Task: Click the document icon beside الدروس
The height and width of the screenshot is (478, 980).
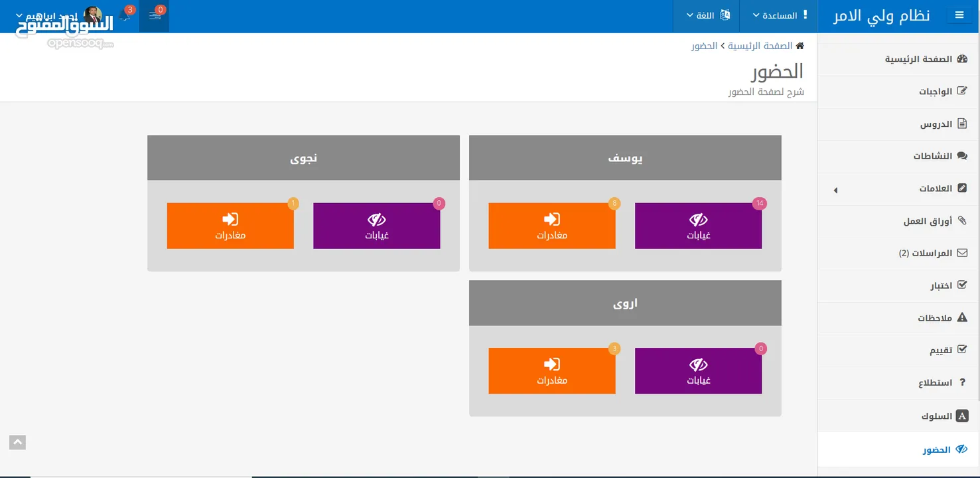Action: (x=962, y=123)
